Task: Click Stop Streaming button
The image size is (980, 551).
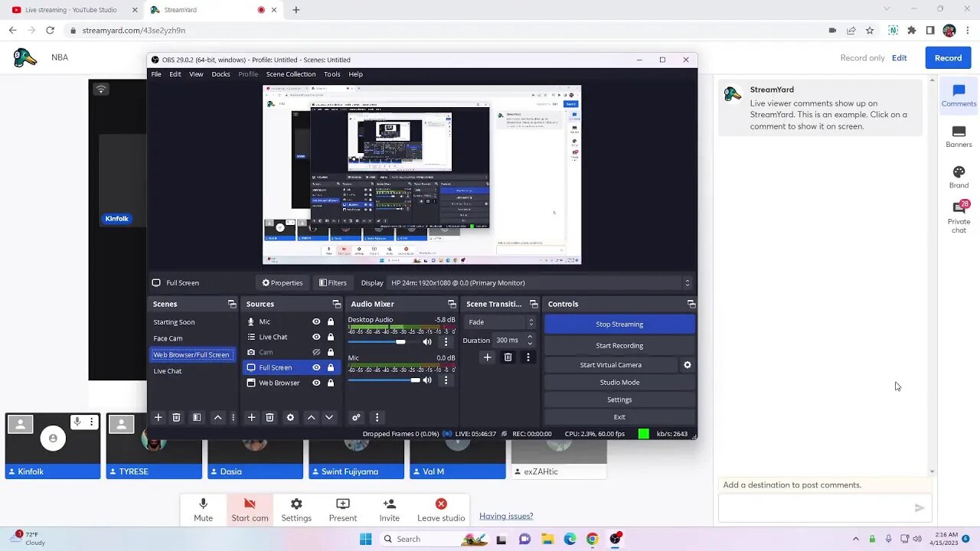Action: (619, 324)
